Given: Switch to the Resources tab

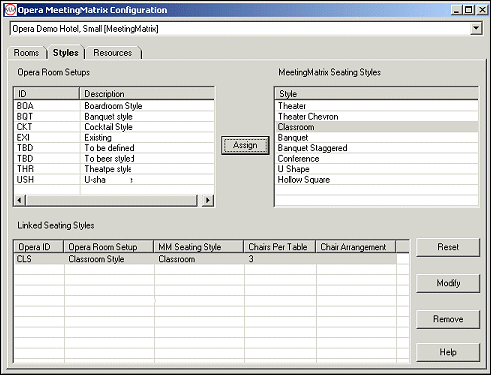Looking at the screenshot, I should point(113,53).
